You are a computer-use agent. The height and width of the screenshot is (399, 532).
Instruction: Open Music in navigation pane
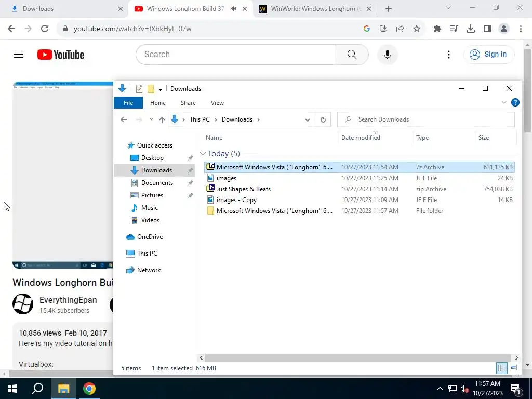(149, 208)
